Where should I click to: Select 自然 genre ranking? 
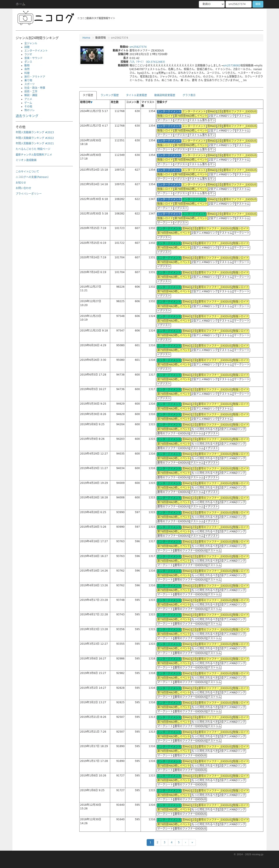[27, 69]
